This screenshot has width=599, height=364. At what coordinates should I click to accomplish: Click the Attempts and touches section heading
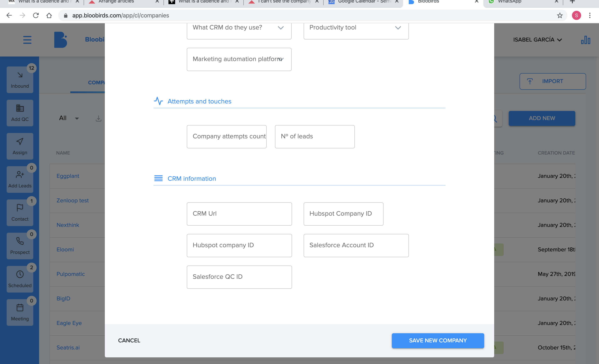click(x=199, y=101)
